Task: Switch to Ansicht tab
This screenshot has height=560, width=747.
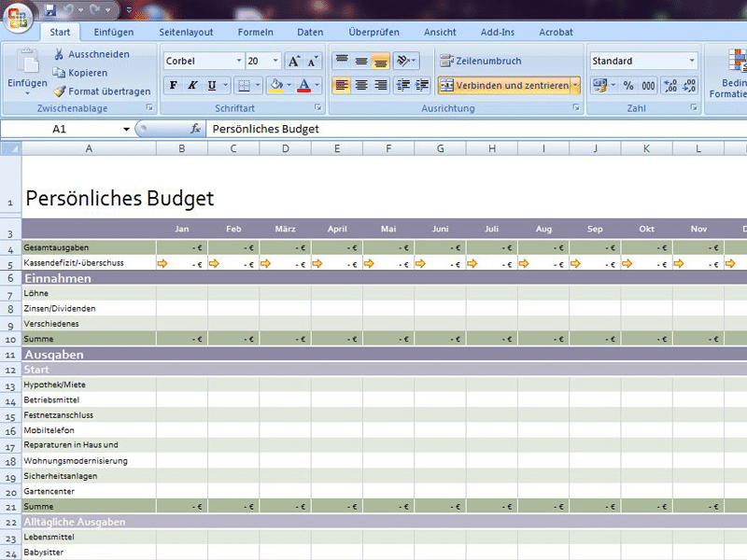Action: click(440, 33)
